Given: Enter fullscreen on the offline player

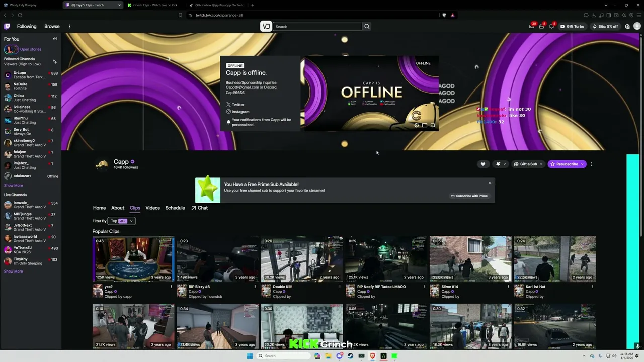Looking at the screenshot, I should [x=433, y=125].
